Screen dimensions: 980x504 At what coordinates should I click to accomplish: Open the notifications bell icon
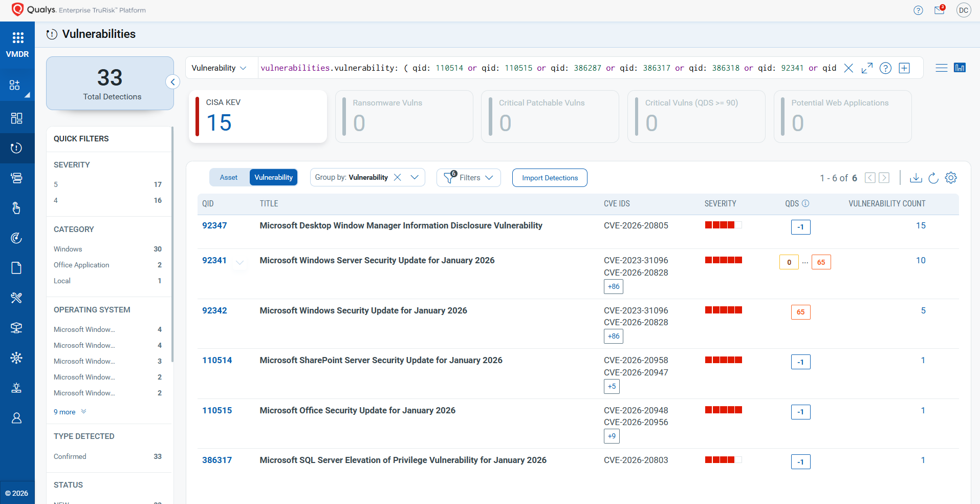point(940,10)
